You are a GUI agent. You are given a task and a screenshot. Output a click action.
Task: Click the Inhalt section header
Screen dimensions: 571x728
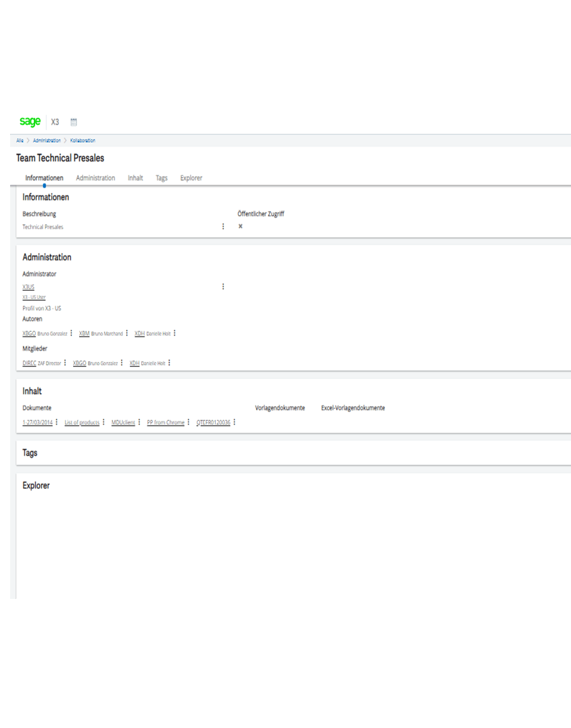pyautogui.click(x=32, y=391)
